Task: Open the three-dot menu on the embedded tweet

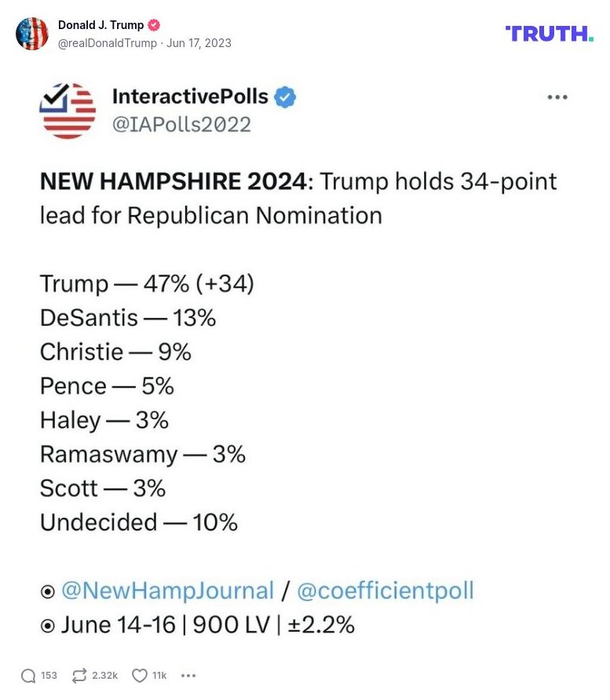Action: point(557,96)
